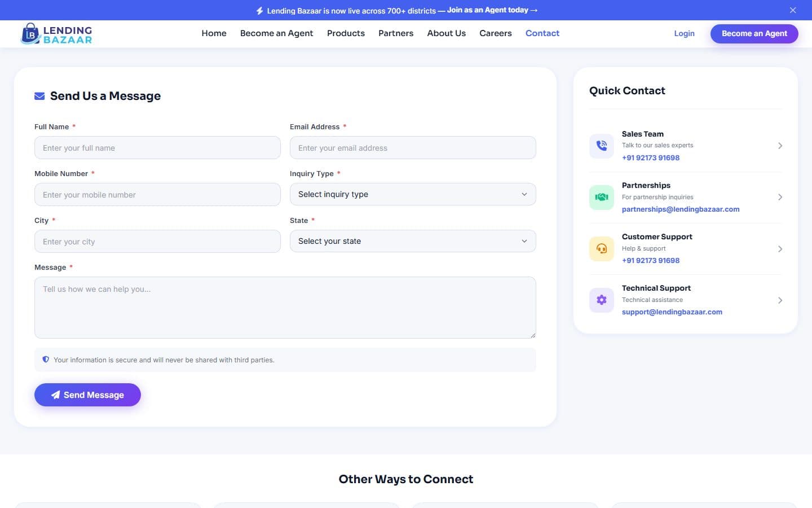Follow the Join as an Agent today link
The width and height of the screenshot is (812, 508).
tap(492, 10)
